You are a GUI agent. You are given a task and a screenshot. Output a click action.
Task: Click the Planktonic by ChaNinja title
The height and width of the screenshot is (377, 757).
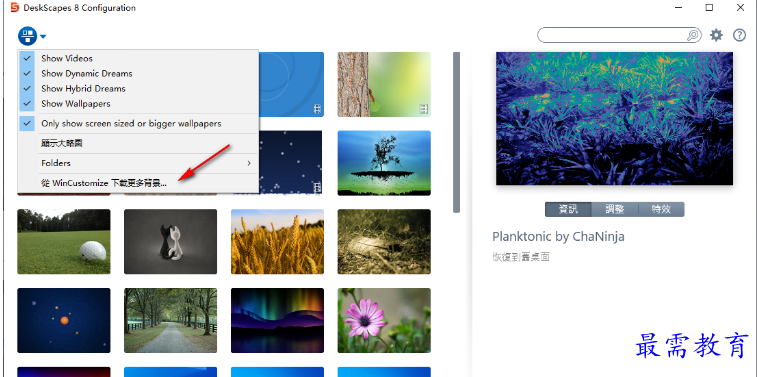coord(559,237)
